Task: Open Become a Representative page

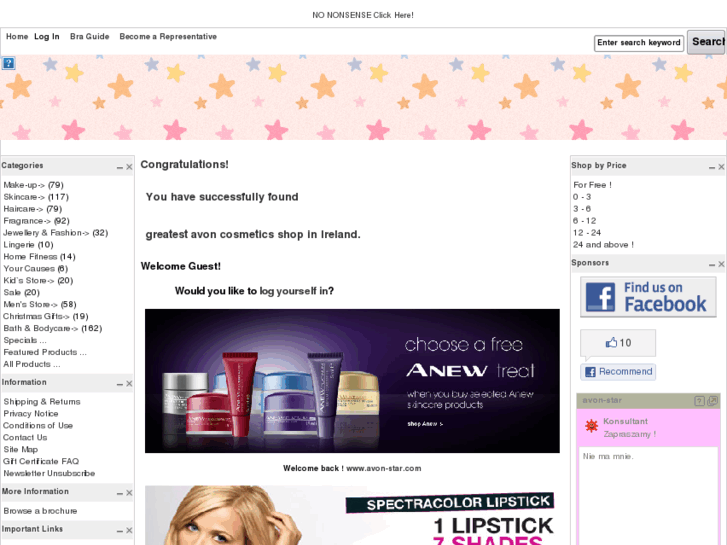Action: tap(168, 37)
